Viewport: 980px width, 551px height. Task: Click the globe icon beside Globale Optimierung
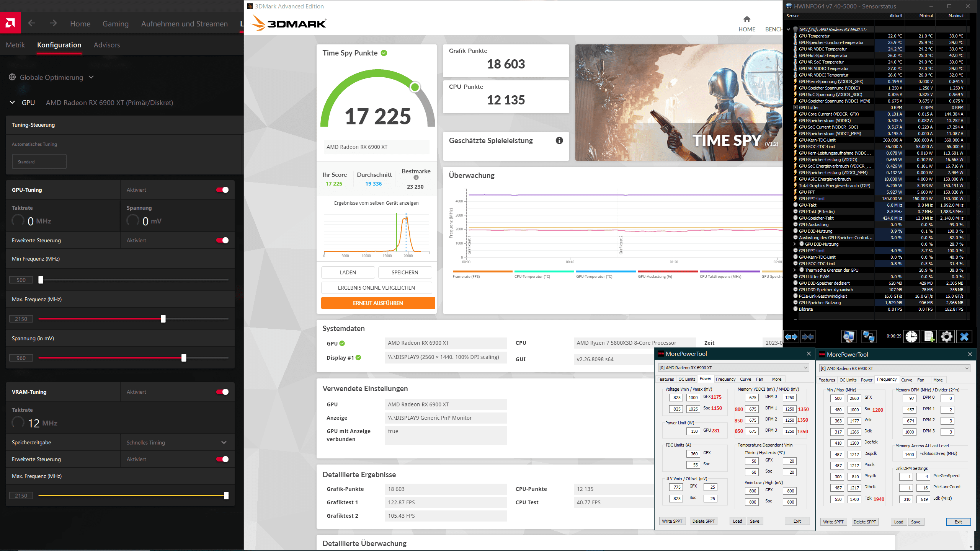(12, 77)
